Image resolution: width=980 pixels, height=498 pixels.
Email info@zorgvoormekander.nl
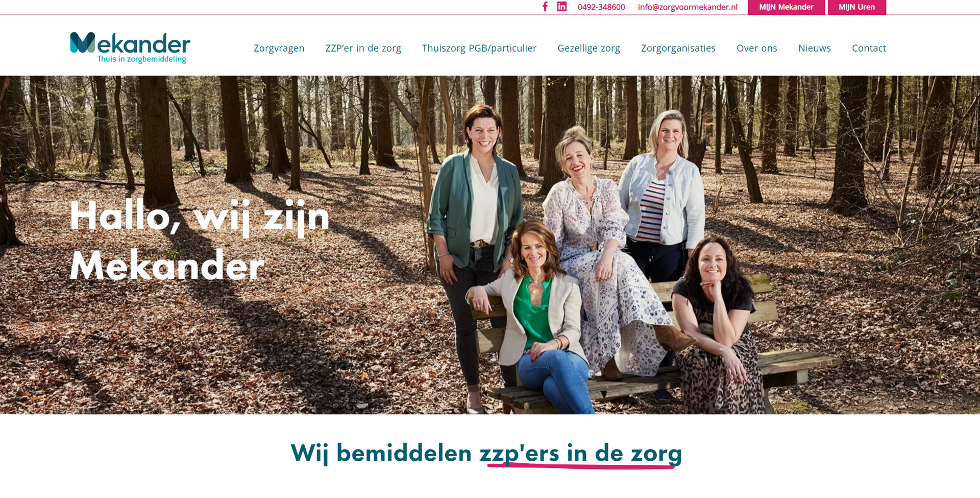tap(688, 7)
